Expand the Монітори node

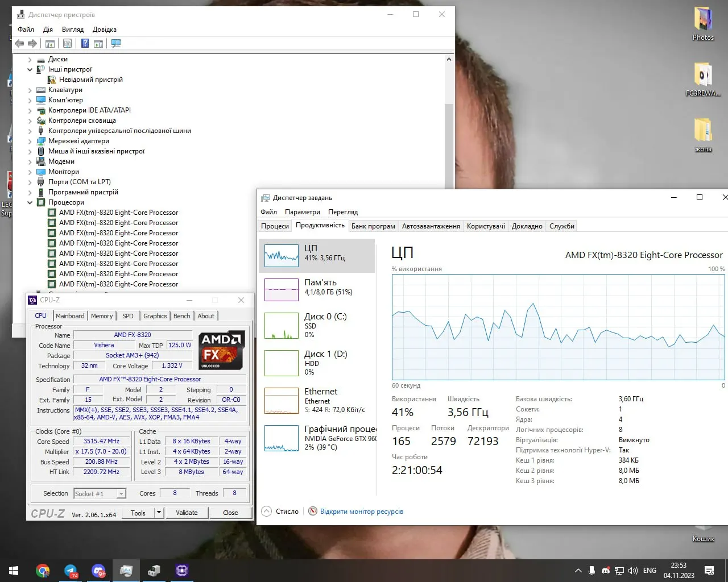(30, 172)
